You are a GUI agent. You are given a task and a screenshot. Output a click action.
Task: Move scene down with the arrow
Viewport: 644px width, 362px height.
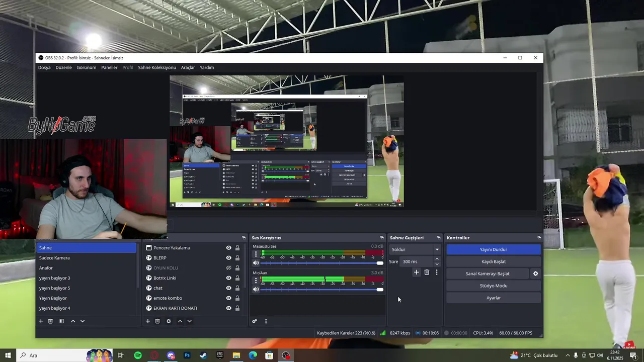(83, 321)
